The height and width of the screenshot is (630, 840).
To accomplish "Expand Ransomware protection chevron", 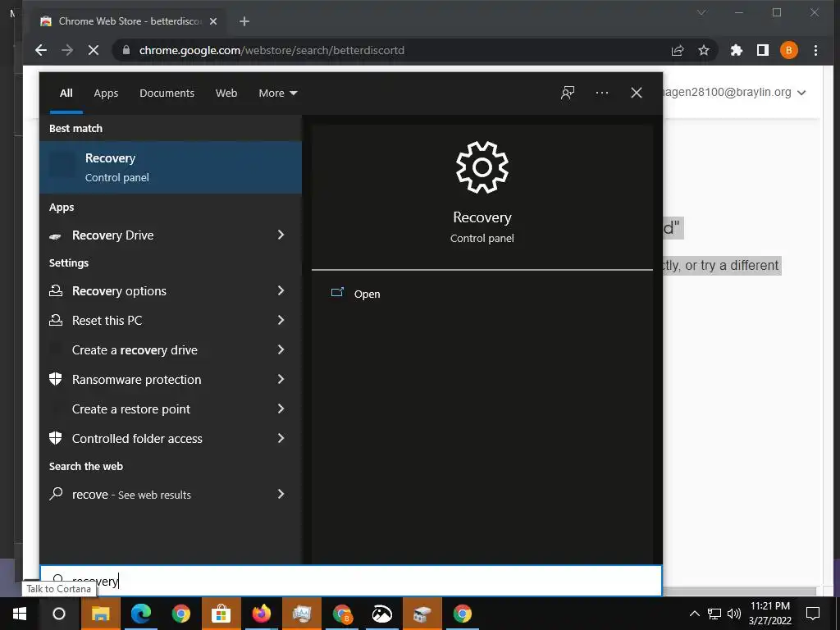I will (281, 379).
